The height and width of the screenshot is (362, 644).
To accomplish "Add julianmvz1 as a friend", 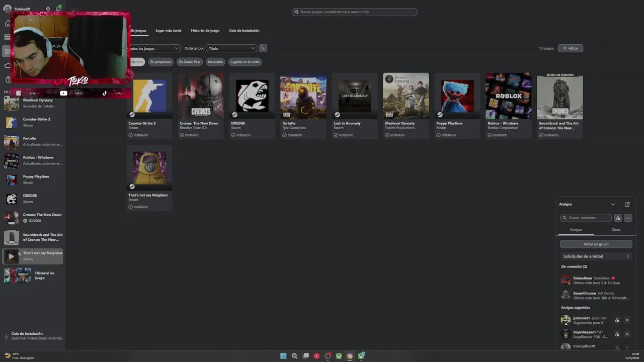I will [x=617, y=320].
